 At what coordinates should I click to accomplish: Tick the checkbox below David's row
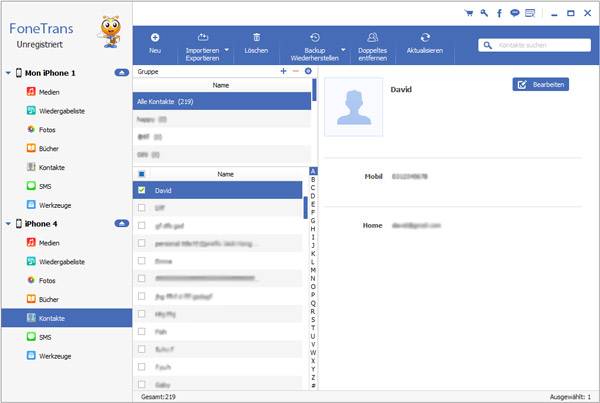tap(141, 208)
